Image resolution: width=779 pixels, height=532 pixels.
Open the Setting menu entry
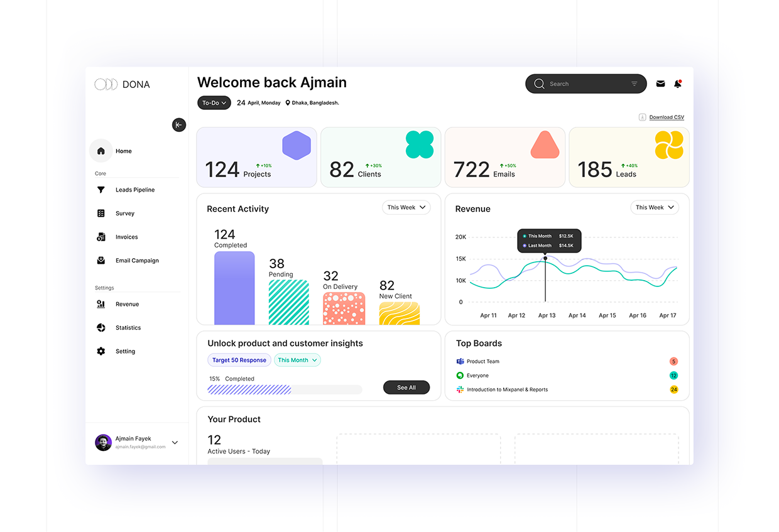(x=125, y=351)
